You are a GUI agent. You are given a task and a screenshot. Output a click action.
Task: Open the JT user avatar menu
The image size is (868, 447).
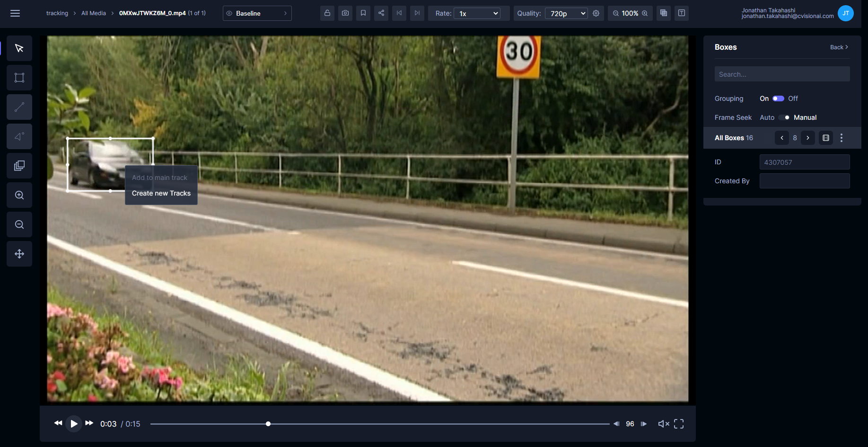pos(846,13)
